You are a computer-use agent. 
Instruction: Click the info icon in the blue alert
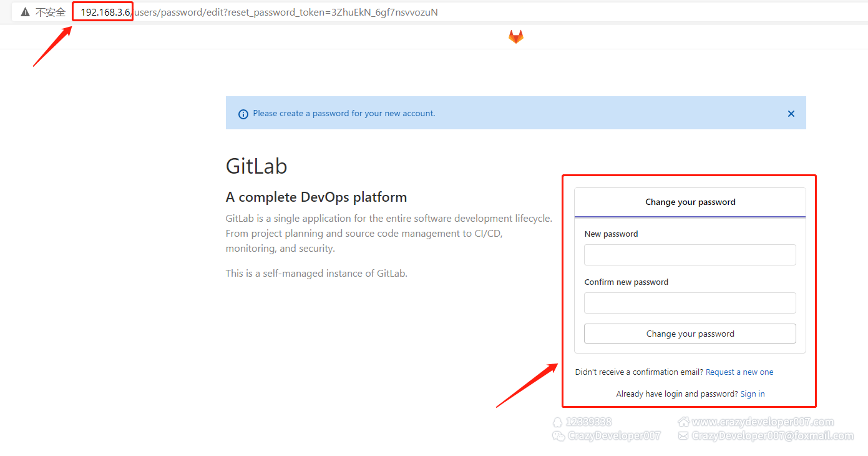click(243, 114)
